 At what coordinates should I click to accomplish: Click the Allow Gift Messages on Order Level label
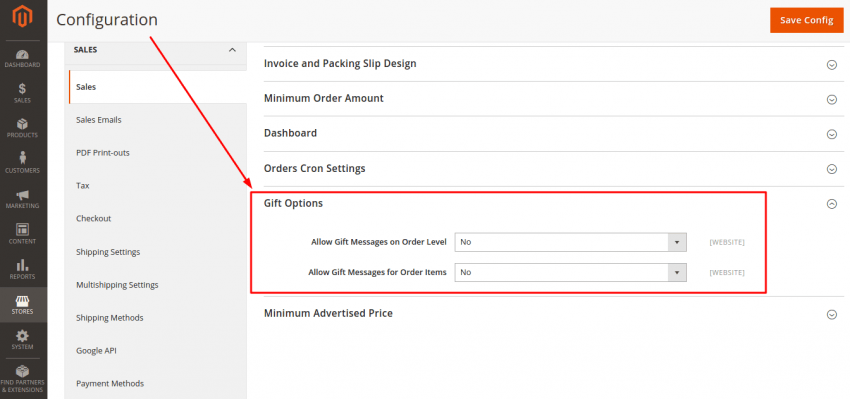(x=379, y=242)
